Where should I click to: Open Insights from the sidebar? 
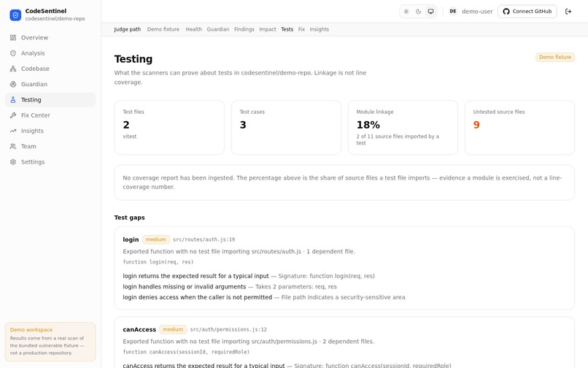click(x=50, y=131)
